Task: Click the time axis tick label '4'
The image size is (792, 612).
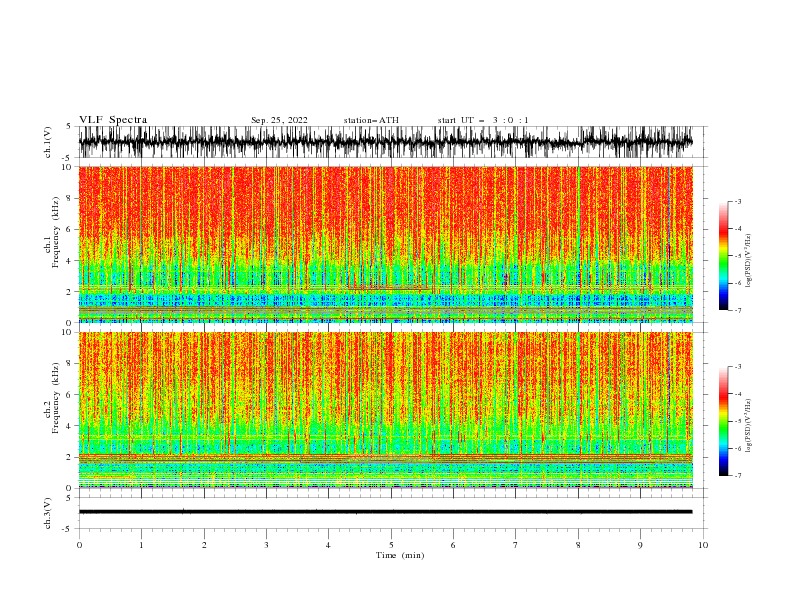Action: pos(328,545)
